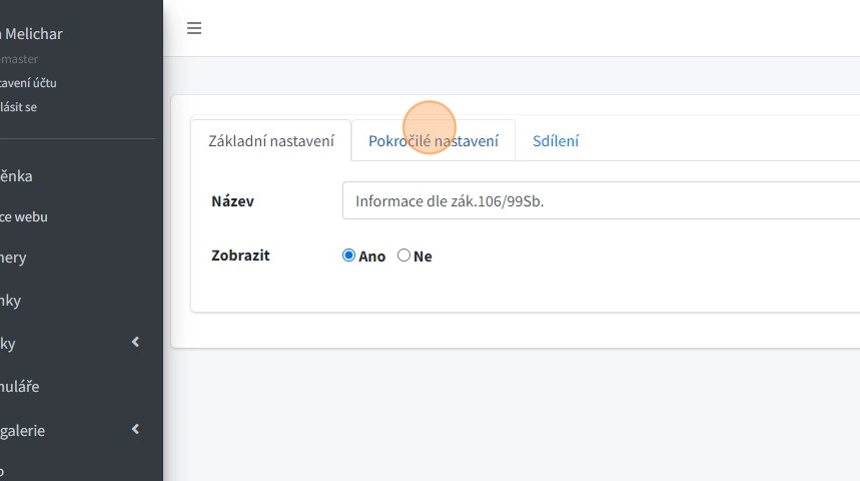Select the 'Ne' radio button for Zobrazit
860x481 pixels.
[x=404, y=256]
